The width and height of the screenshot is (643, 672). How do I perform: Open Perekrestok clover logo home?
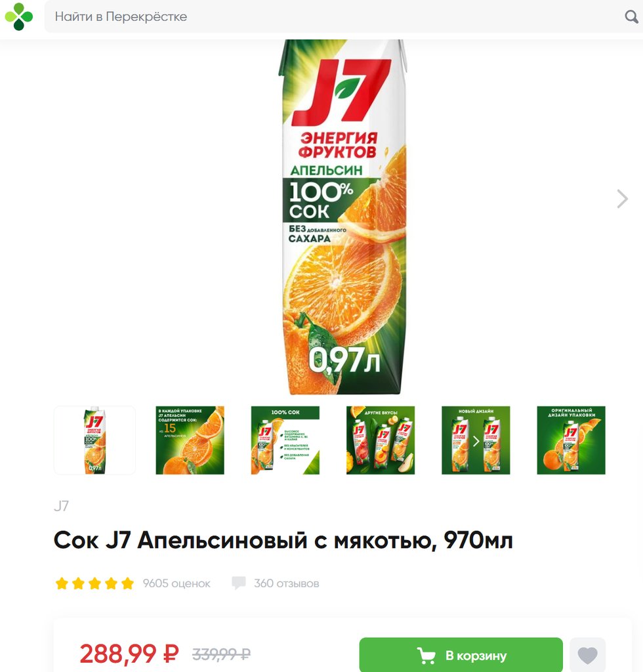point(19,16)
